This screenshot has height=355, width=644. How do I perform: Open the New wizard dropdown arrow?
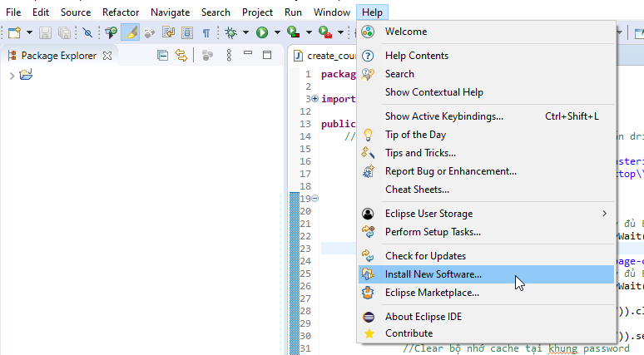pos(29,32)
